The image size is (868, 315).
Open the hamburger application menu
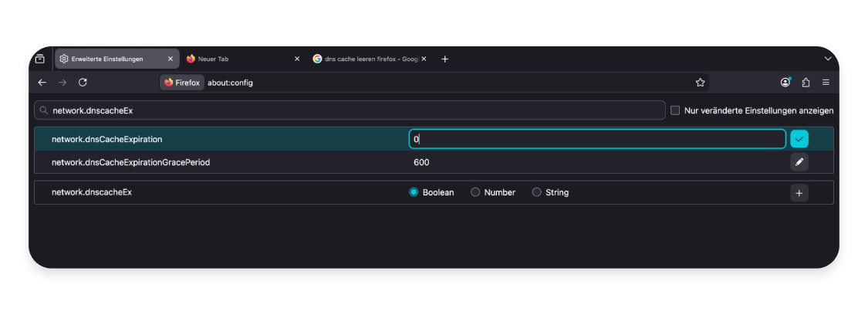tap(826, 83)
